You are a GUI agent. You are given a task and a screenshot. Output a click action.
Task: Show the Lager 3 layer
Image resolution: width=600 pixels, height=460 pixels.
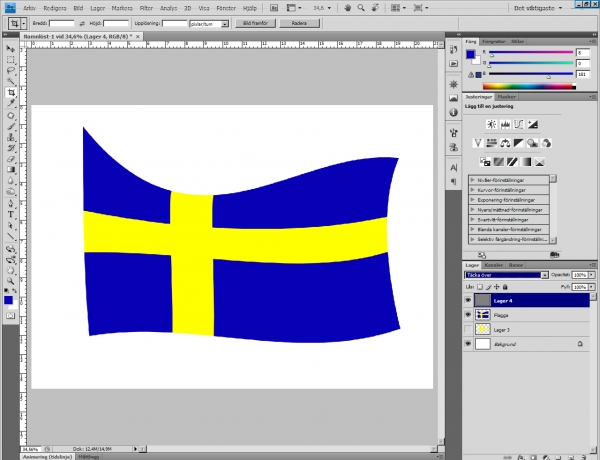(x=468, y=330)
